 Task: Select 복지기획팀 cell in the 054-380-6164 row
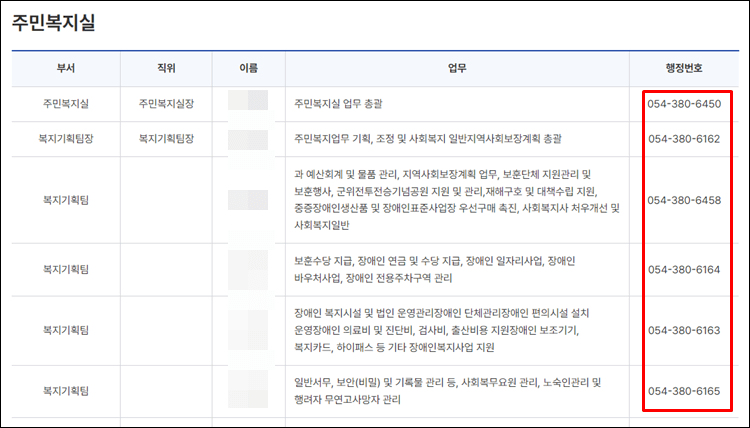coord(66,269)
